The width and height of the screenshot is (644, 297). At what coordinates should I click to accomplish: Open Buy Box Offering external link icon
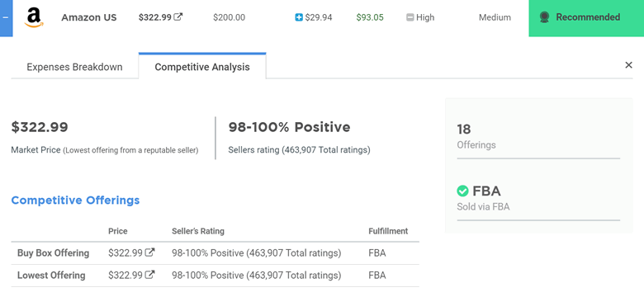(150, 252)
